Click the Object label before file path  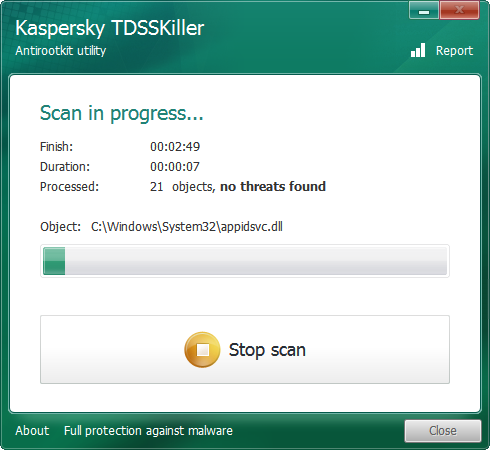pos(60,227)
